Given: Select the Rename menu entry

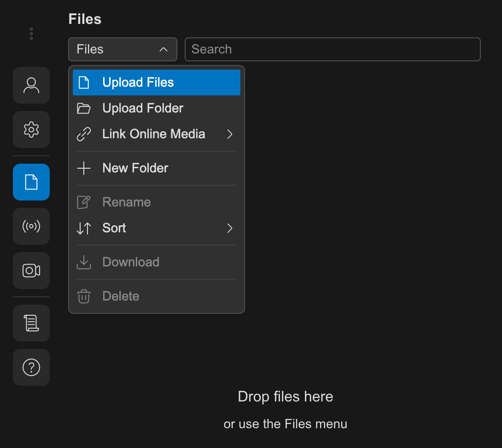Looking at the screenshot, I should pyautogui.click(x=157, y=202).
